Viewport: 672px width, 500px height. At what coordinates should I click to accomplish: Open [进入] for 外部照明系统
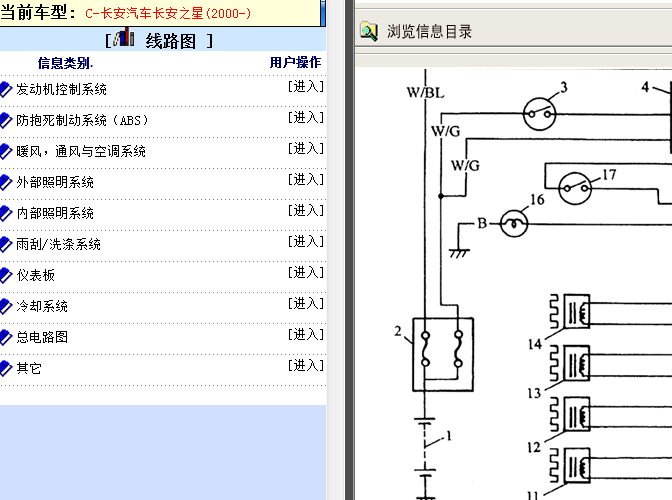tap(306, 180)
